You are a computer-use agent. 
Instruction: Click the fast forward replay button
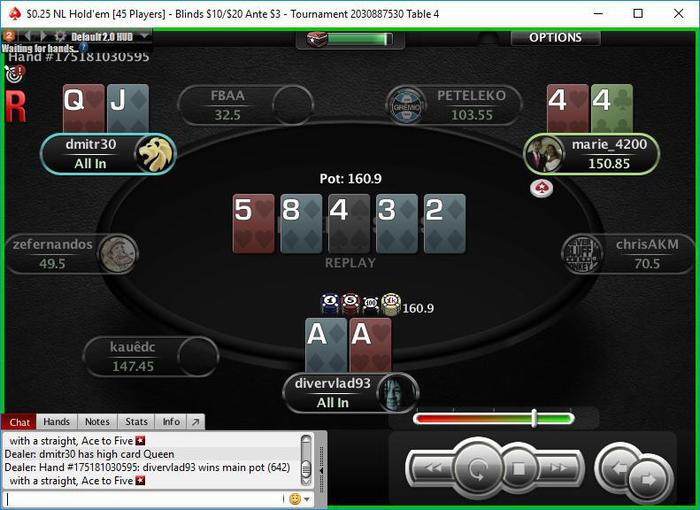(x=558, y=468)
